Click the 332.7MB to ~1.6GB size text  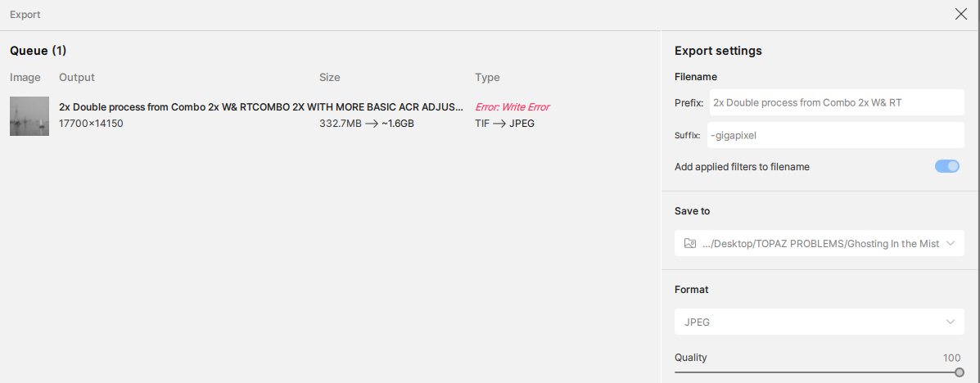tap(367, 124)
